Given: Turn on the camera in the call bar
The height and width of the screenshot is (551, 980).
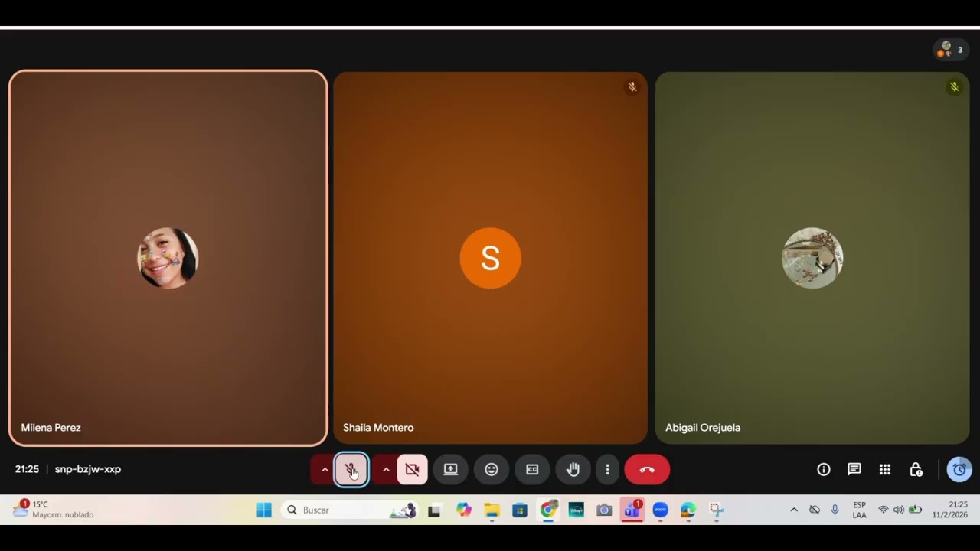Looking at the screenshot, I should tap(413, 470).
